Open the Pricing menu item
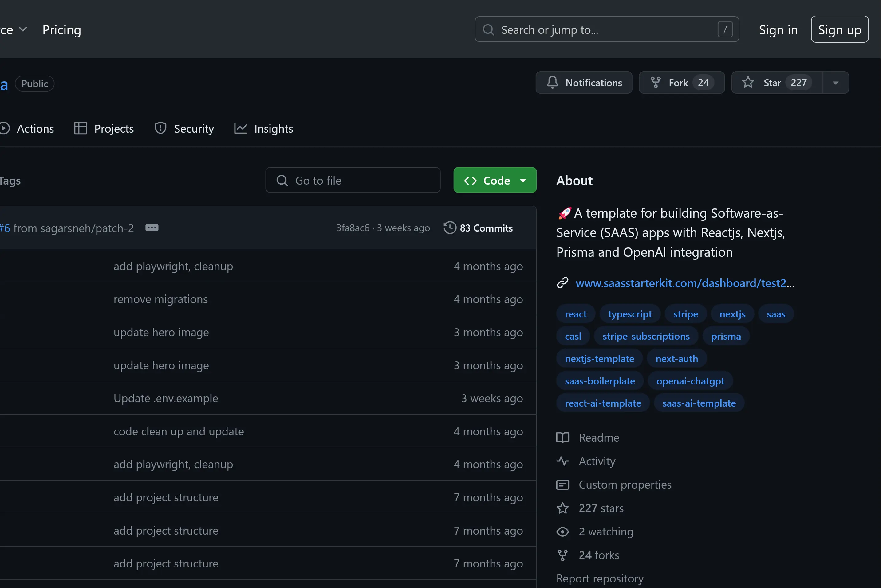 coord(61,29)
